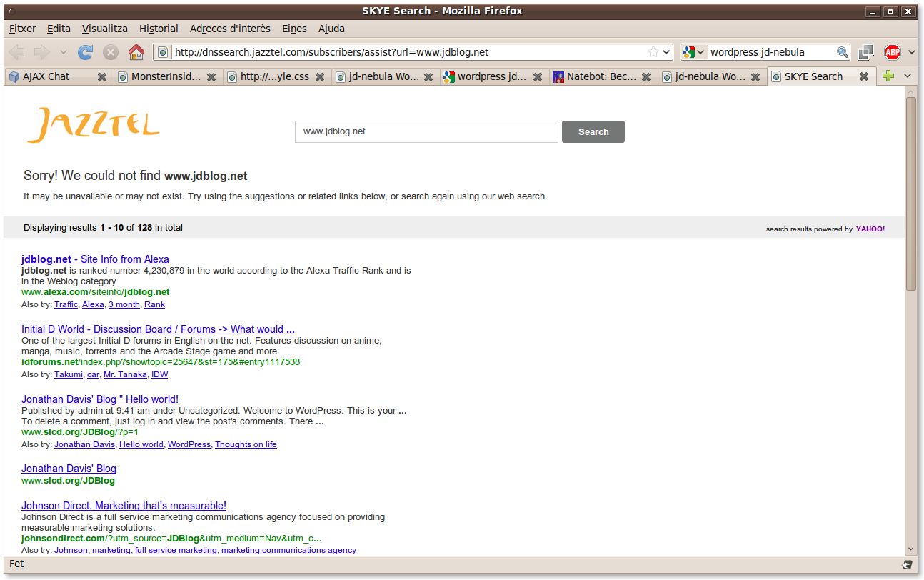Bookmark this page with the star icon
Image resolution: width=924 pixels, height=580 pixels.
coord(653,52)
